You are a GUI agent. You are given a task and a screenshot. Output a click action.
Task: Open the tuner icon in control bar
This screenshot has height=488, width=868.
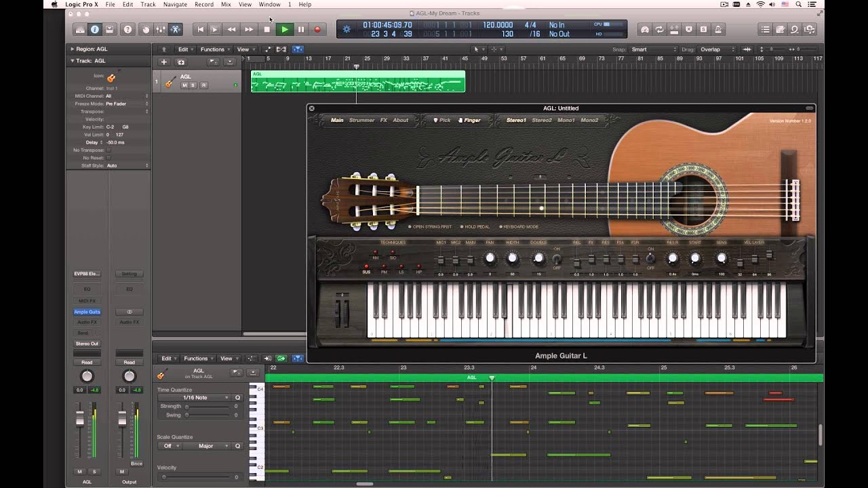[x=645, y=29]
